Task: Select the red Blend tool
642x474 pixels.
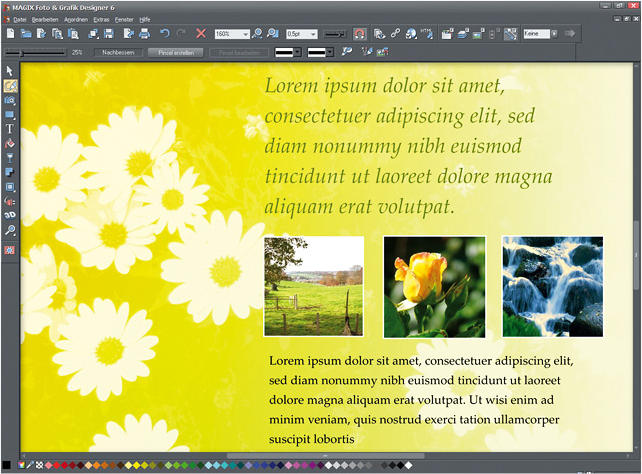Action: coord(10,201)
